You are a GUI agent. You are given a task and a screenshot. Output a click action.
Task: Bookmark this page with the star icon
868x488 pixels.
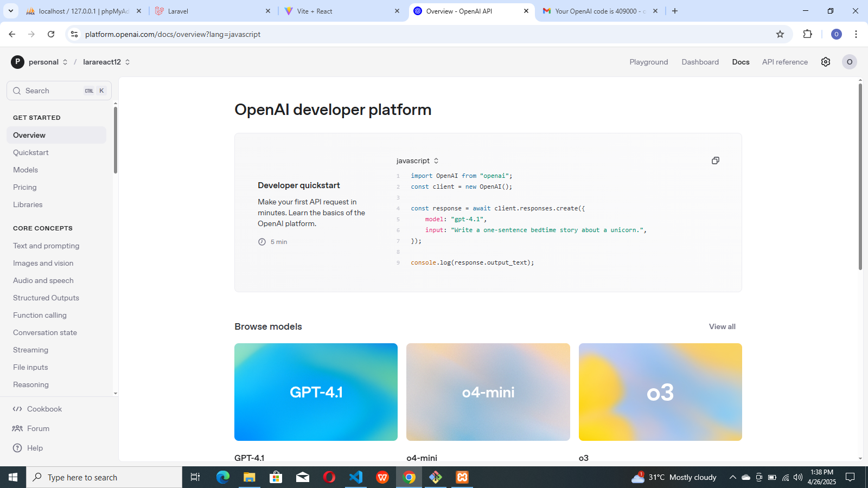pyautogui.click(x=780, y=34)
